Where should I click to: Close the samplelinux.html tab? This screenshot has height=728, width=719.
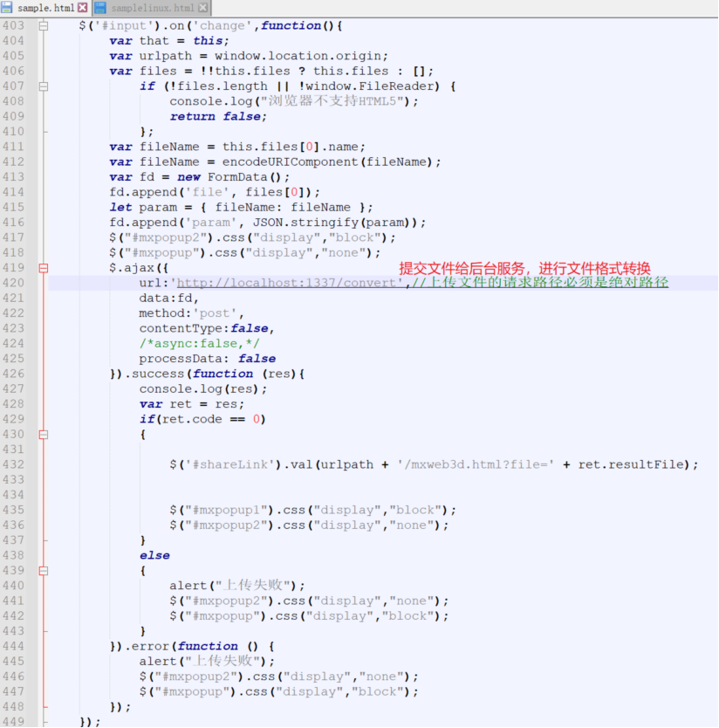(x=202, y=8)
